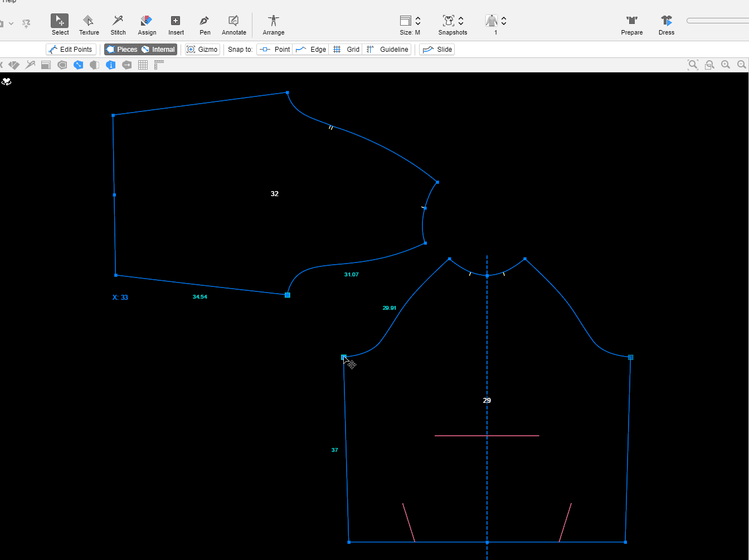Image resolution: width=749 pixels, height=560 pixels.
Task: Pick the Pen tool
Action: coord(205,25)
